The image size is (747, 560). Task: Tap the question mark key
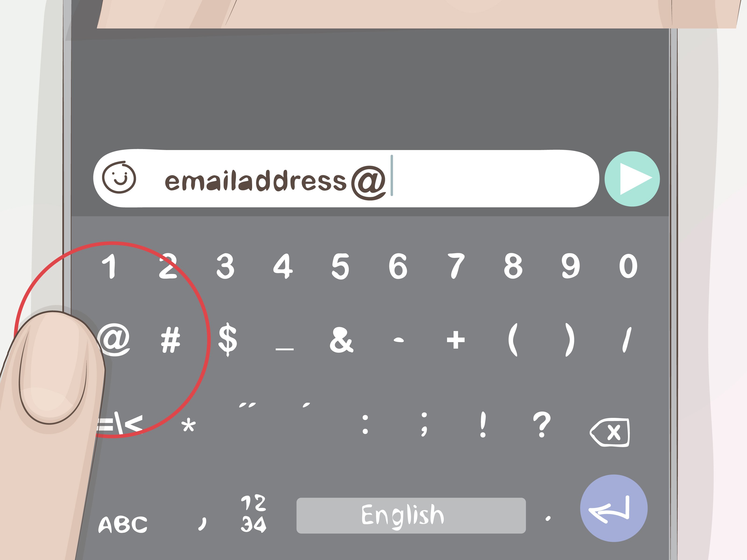(x=542, y=424)
